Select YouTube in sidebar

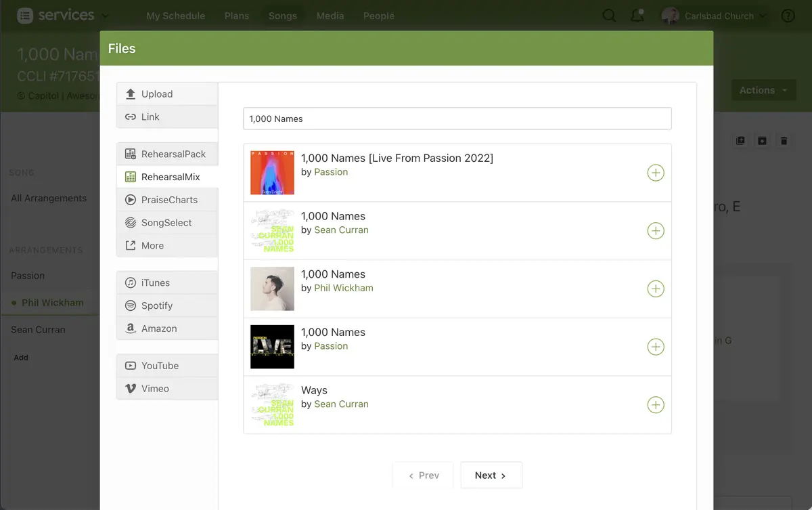pos(167,366)
